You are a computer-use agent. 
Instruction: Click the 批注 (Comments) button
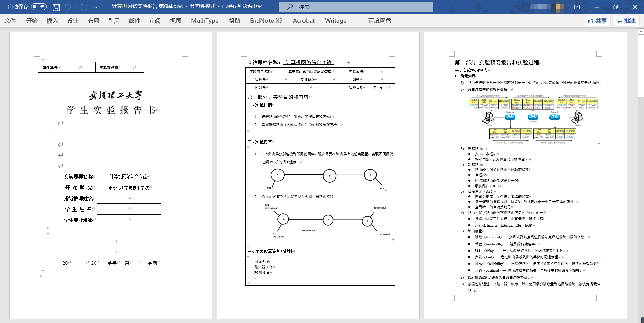click(627, 21)
